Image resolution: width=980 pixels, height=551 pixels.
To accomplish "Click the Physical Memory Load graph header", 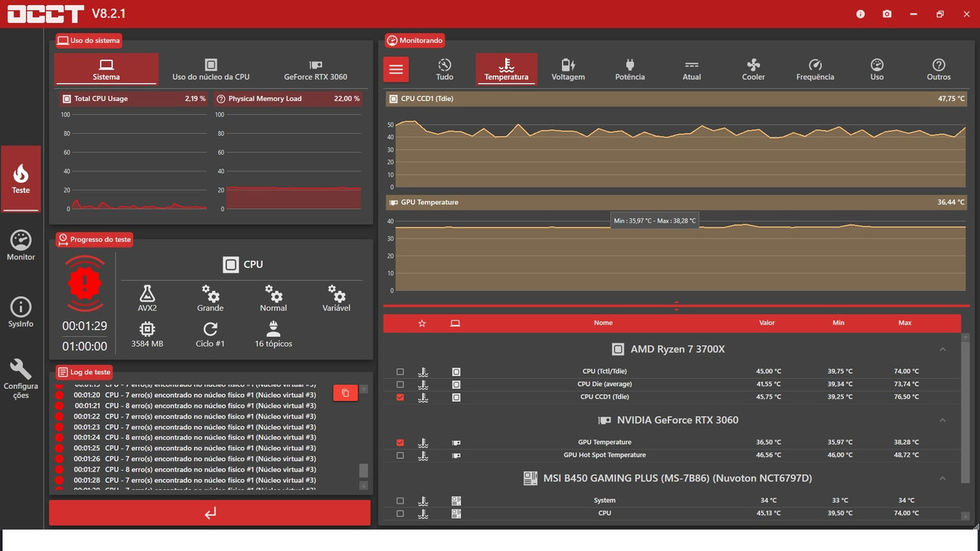I will click(287, 99).
